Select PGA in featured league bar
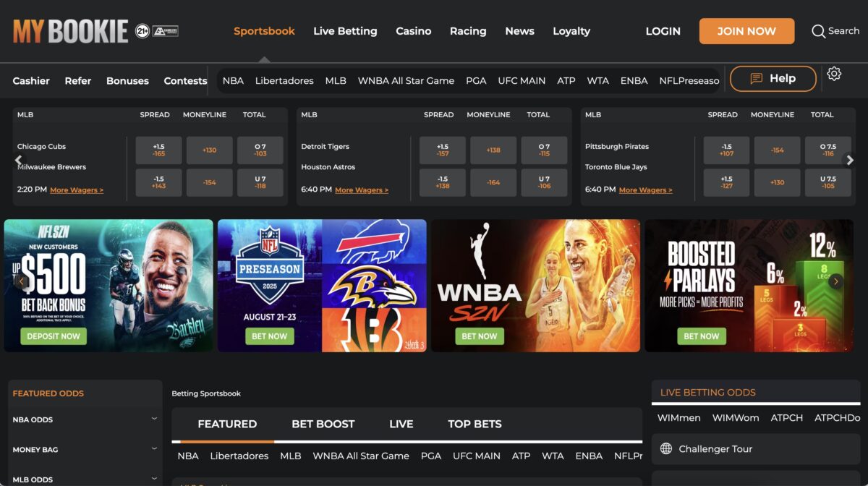The image size is (868, 486). (x=431, y=456)
